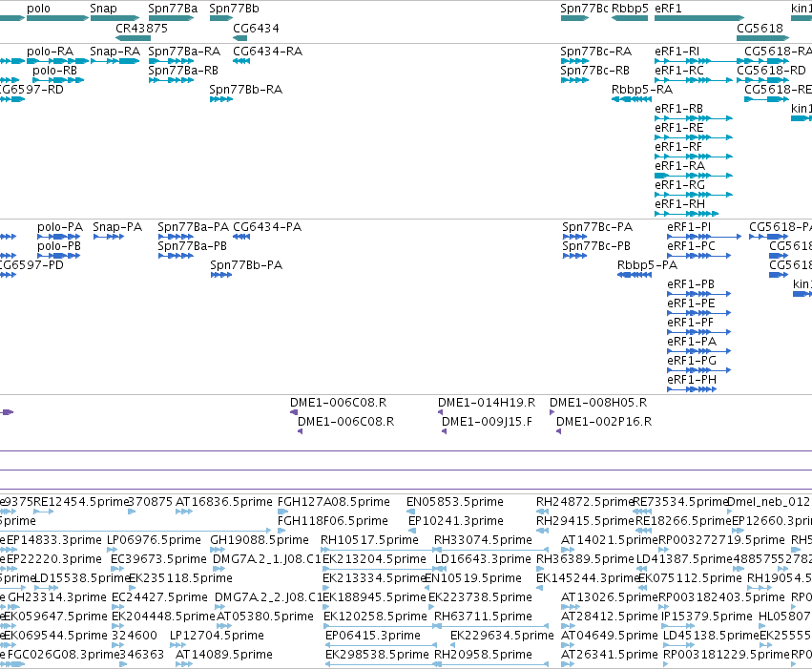Choose the eRF1-RF transcript
812x669 pixels.
[x=694, y=157]
